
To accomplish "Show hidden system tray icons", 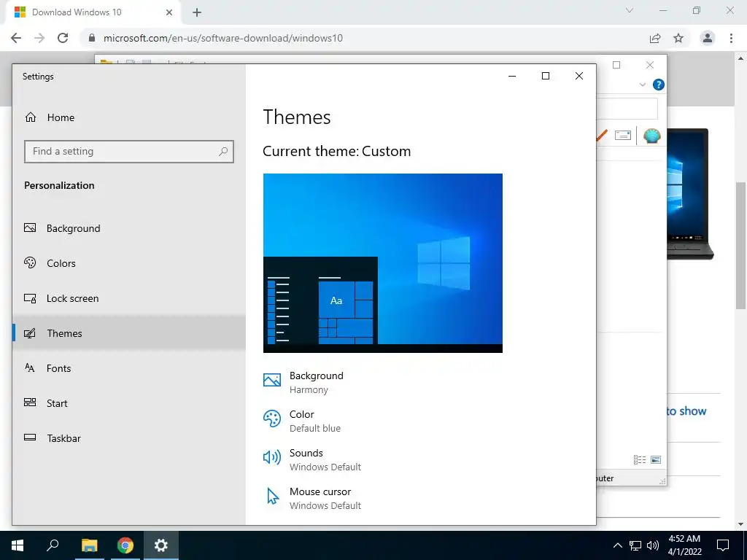I will coord(617,545).
